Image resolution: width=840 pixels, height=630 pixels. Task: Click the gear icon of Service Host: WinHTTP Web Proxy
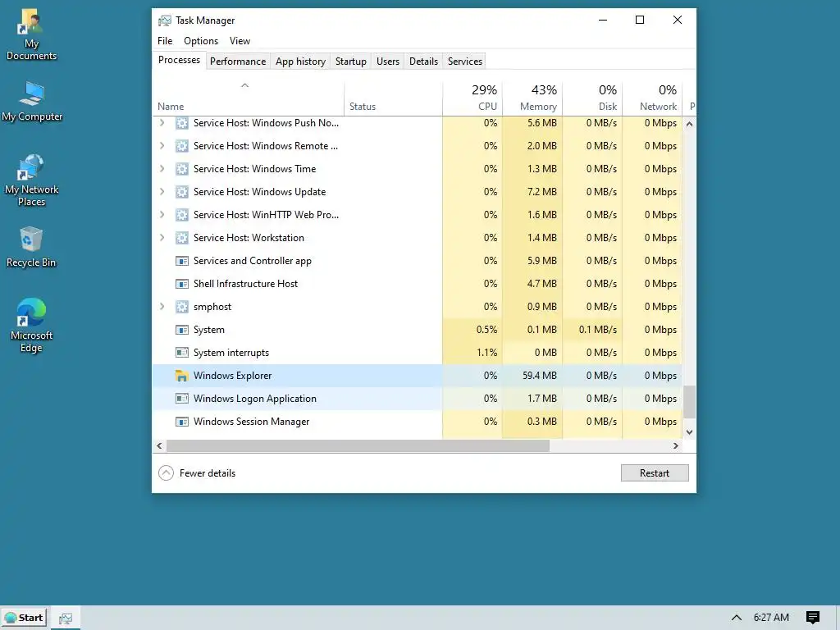pos(182,215)
